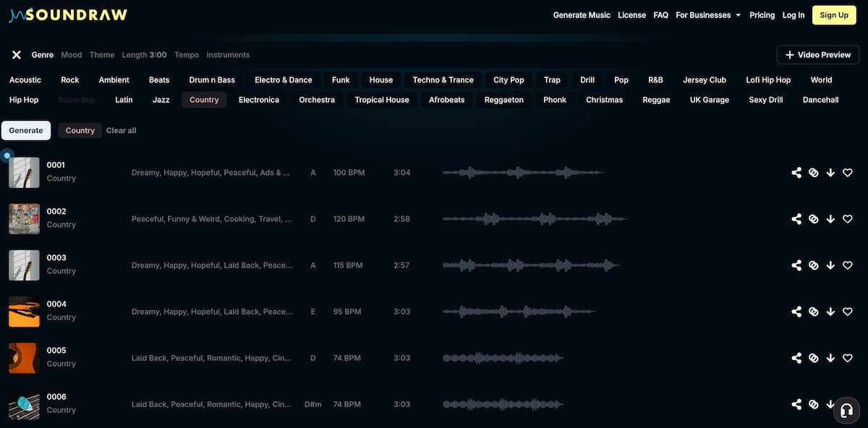Play track 0004 via its thumbnail
This screenshot has height=428, width=868.
click(24, 312)
